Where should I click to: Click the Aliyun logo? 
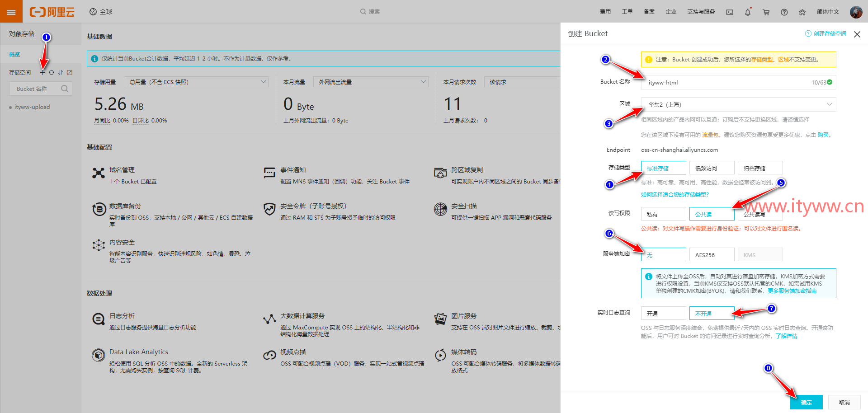tap(52, 12)
